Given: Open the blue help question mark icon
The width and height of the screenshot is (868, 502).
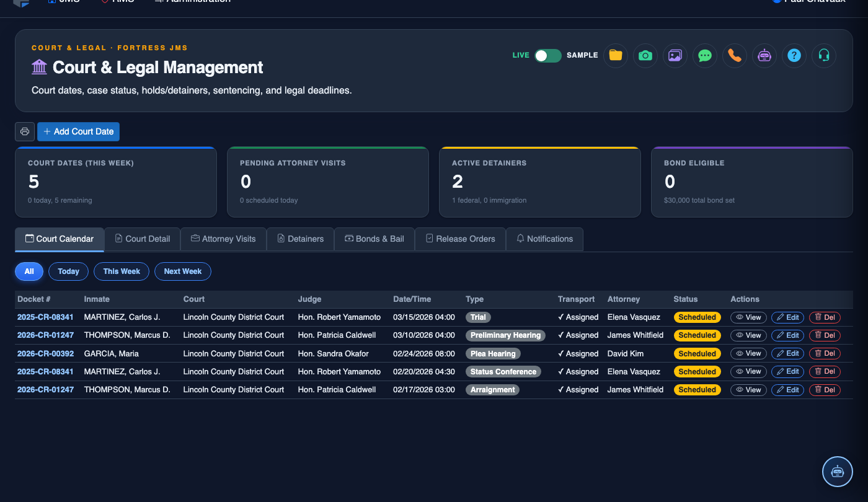Looking at the screenshot, I should point(794,56).
